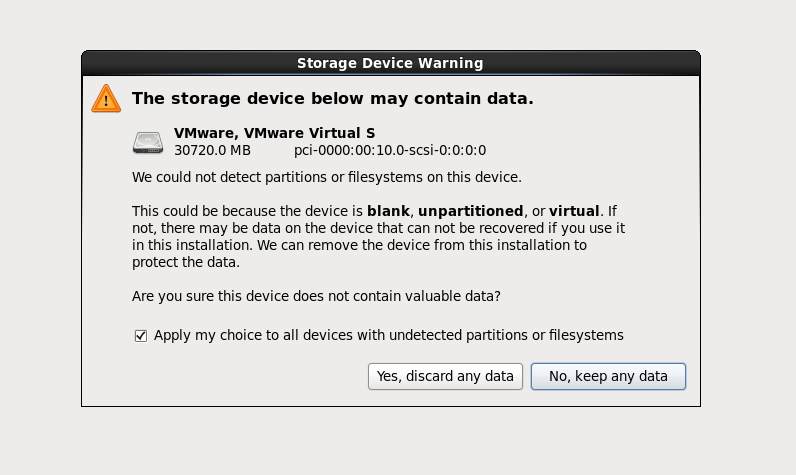
Task: Click the hard drive device icon
Action: (x=148, y=142)
